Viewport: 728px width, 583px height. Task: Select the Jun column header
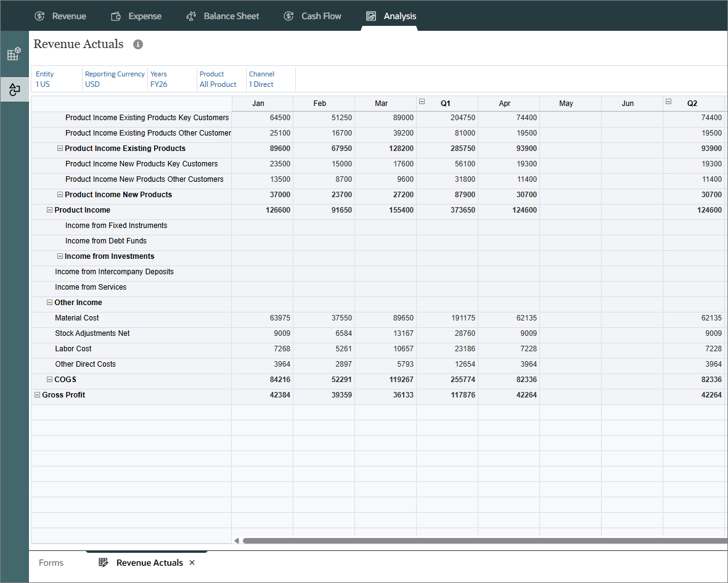(x=632, y=104)
